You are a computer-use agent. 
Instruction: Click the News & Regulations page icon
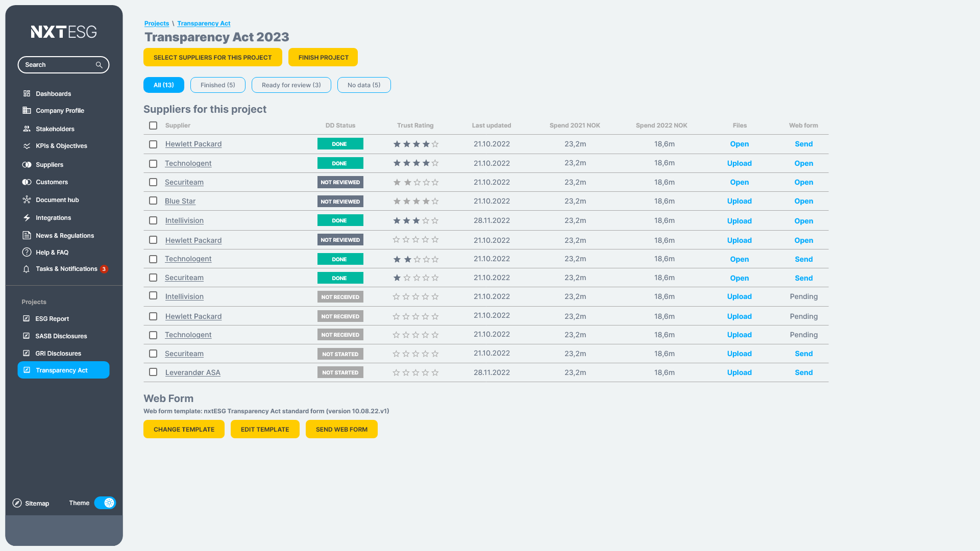point(27,235)
